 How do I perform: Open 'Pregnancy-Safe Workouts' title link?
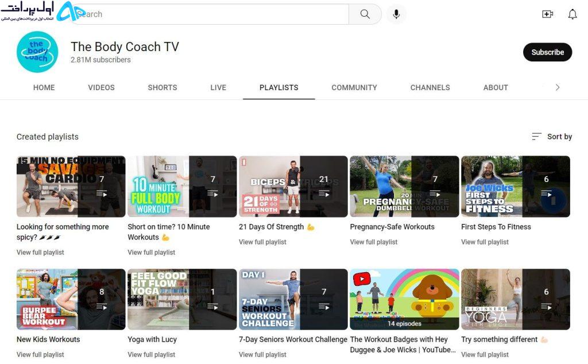(392, 227)
